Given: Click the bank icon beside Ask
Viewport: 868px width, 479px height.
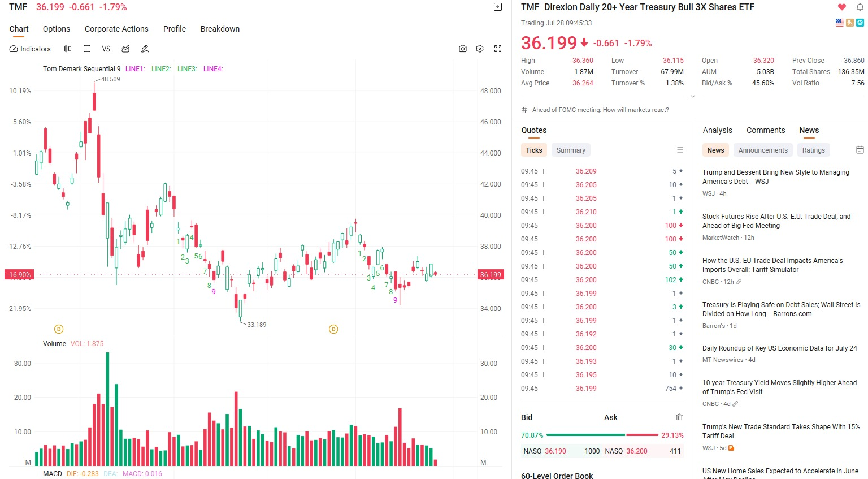Looking at the screenshot, I should pos(679,417).
